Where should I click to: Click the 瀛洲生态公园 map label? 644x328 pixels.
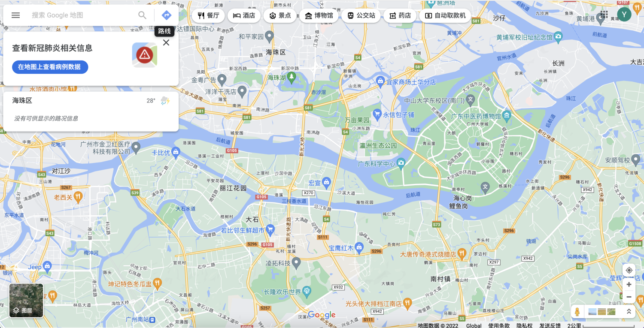(x=378, y=145)
